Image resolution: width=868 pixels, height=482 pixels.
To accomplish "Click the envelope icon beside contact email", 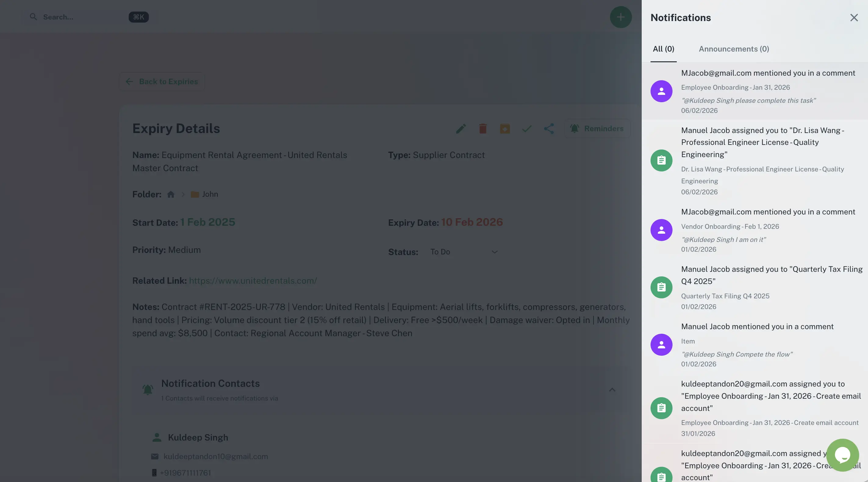I will [x=155, y=456].
